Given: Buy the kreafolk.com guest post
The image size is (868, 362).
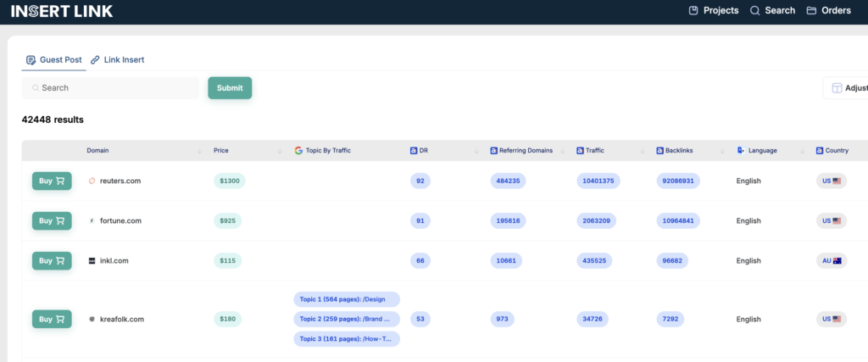Looking at the screenshot, I should (x=52, y=320).
